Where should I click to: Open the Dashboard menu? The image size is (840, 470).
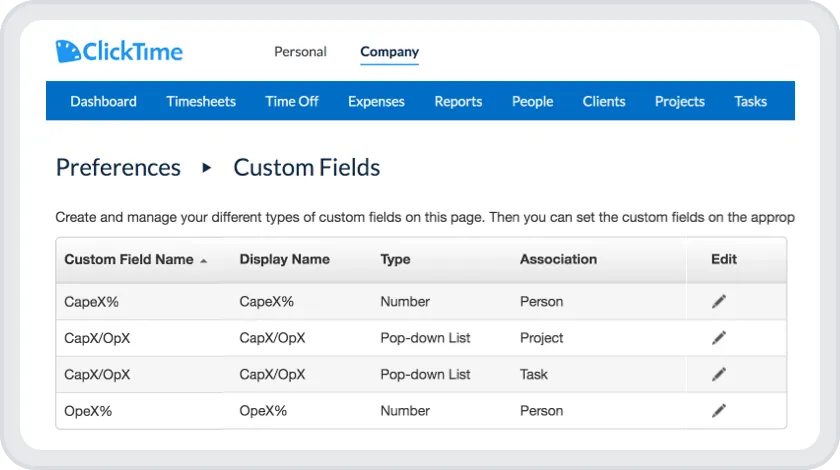(103, 101)
